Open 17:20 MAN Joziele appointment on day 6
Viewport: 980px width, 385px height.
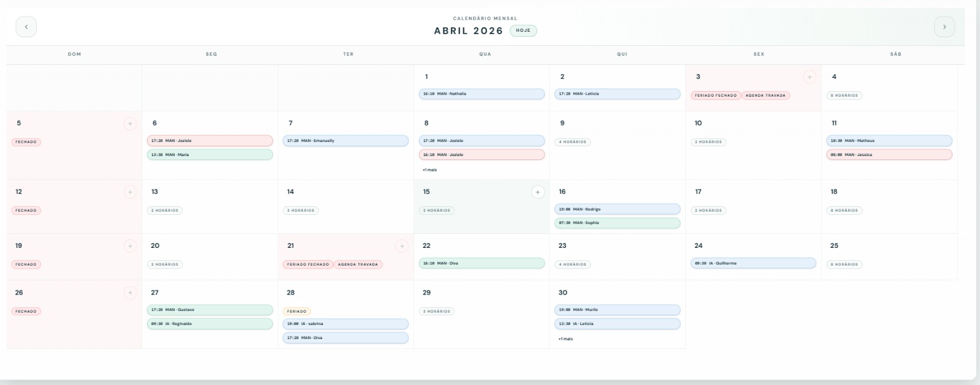click(x=210, y=141)
